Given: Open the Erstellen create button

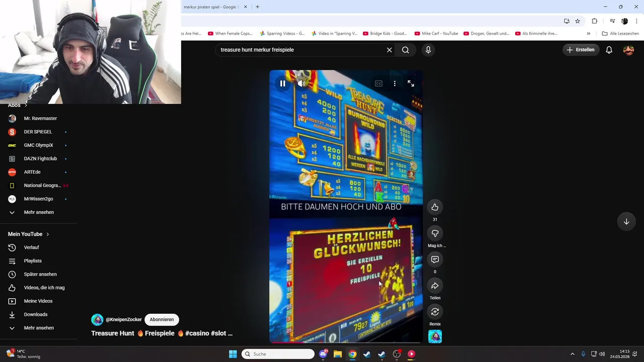Looking at the screenshot, I should click(581, 50).
